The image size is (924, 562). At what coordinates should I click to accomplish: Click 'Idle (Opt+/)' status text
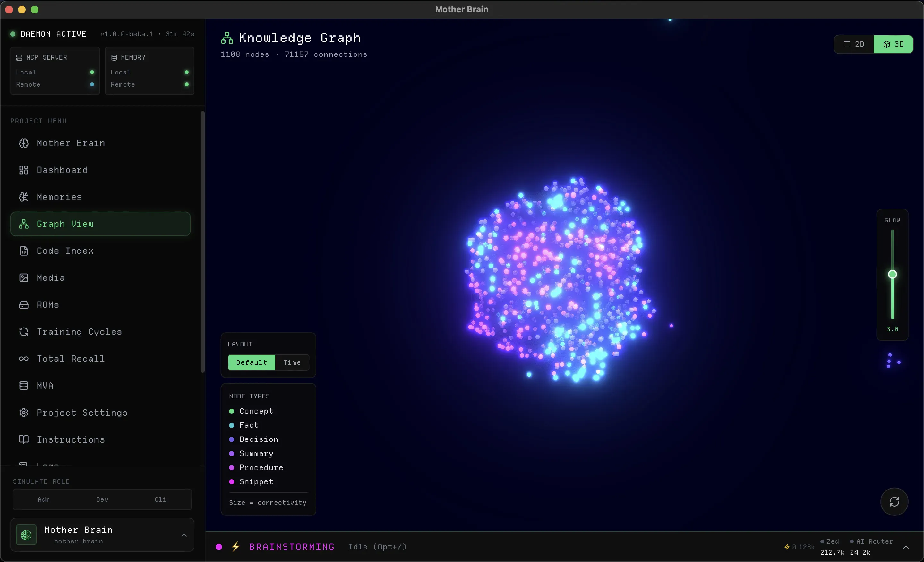click(x=377, y=547)
